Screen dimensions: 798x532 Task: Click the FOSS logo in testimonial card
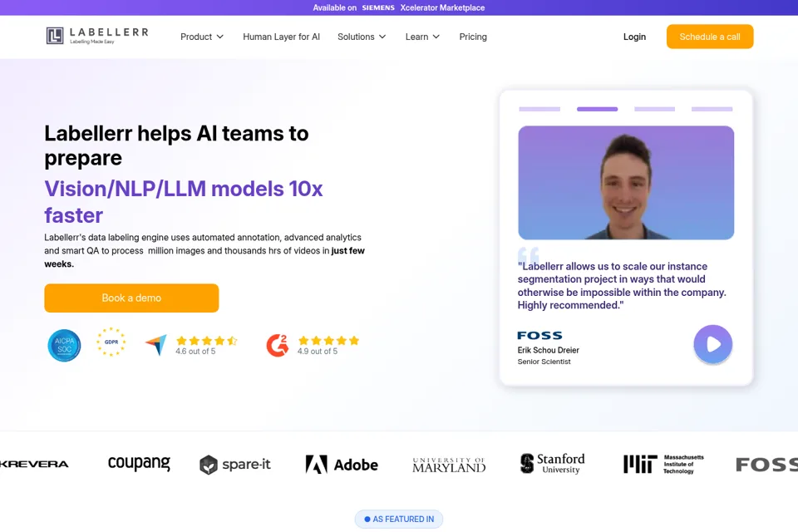point(540,336)
